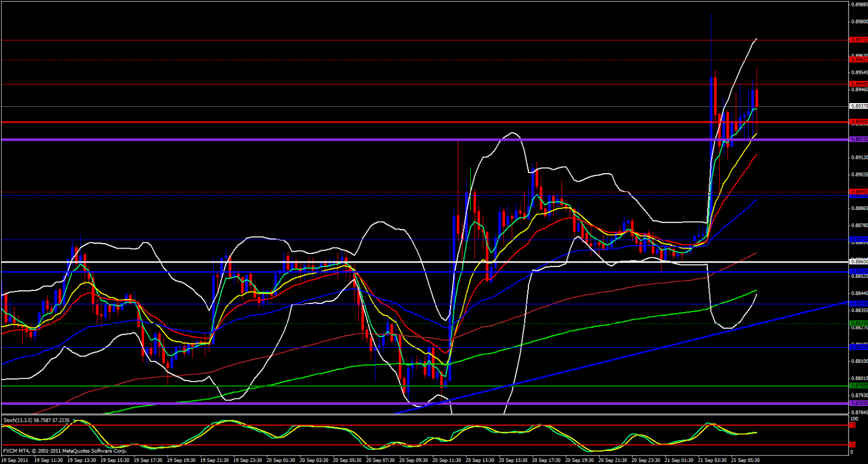Click the purple 0.89210 price label
Image resolution: width=868 pixels, height=464 pixels.
click(858, 139)
